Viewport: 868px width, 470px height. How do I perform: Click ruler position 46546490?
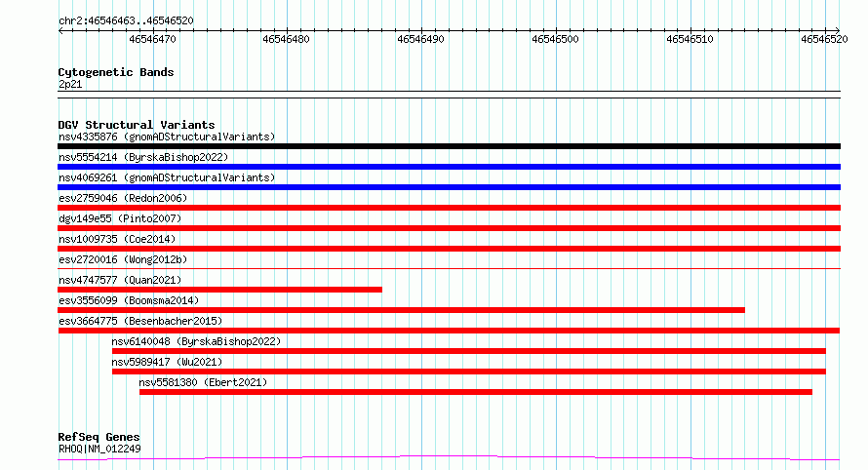pyautogui.click(x=420, y=39)
